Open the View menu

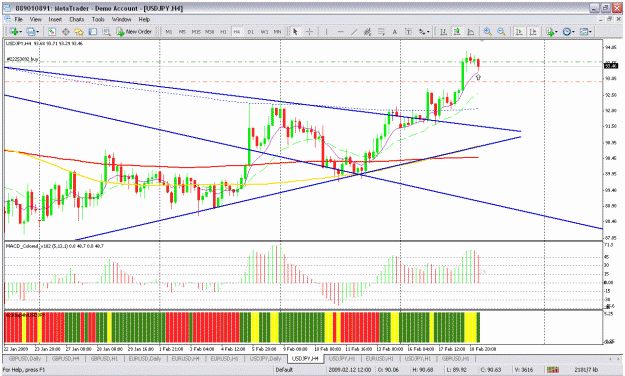click(36, 19)
